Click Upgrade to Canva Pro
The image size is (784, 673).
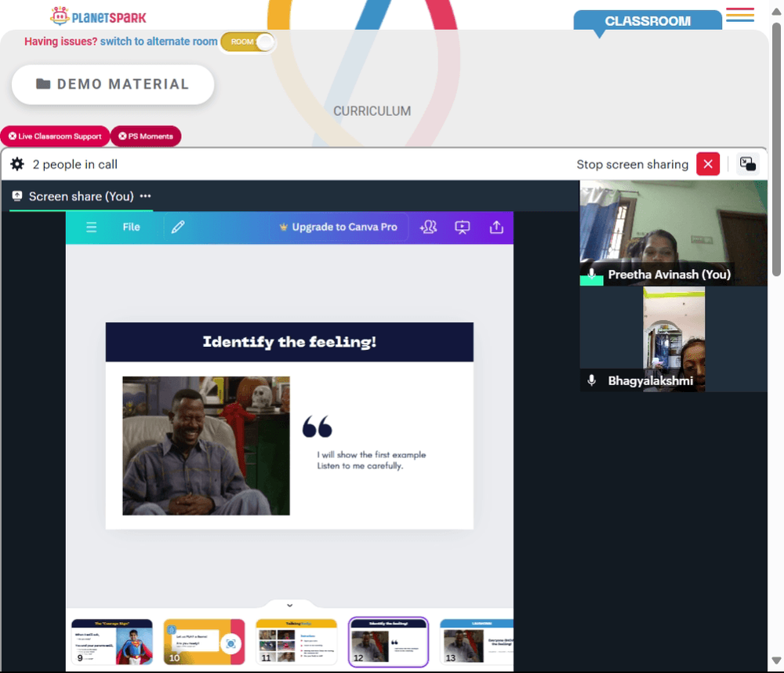click(339, 227)
